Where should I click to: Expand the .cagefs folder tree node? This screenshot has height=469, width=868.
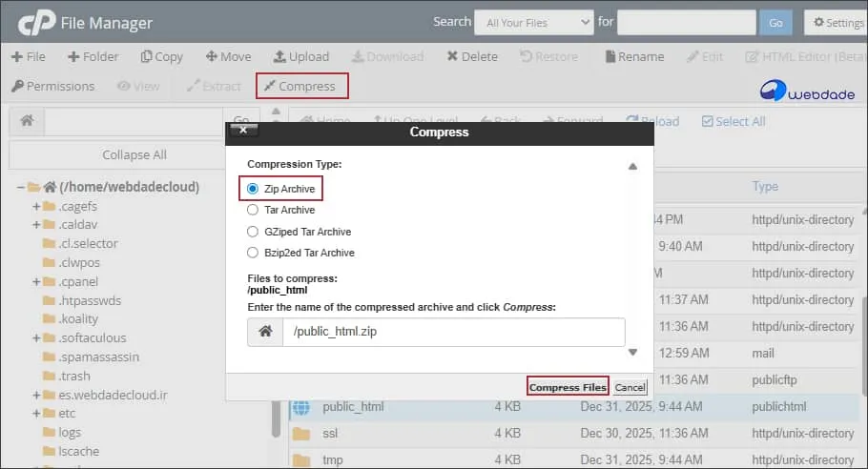(36, 206)
